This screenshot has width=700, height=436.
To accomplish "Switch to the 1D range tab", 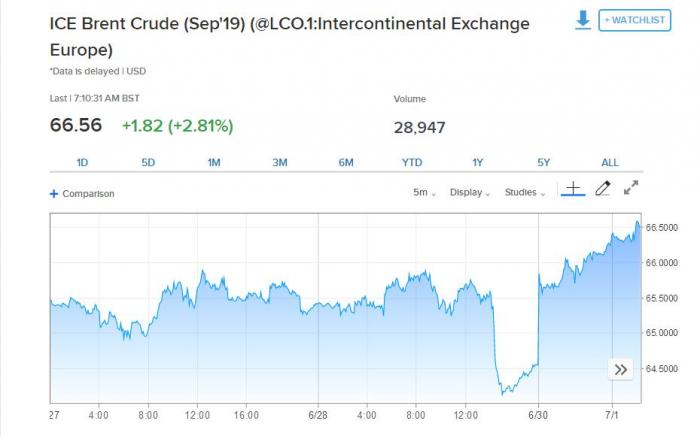I will 82,162.
